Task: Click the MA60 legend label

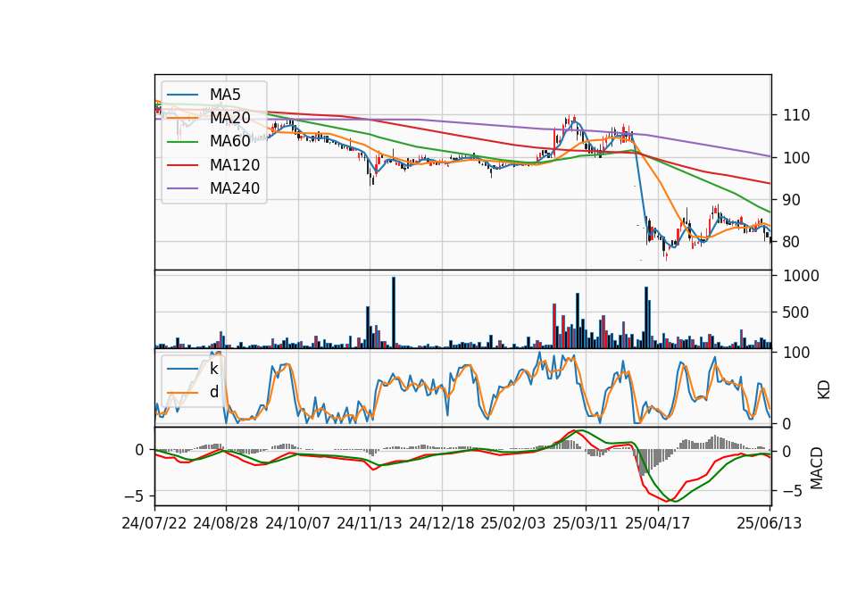Action: [x=230, y=142]
